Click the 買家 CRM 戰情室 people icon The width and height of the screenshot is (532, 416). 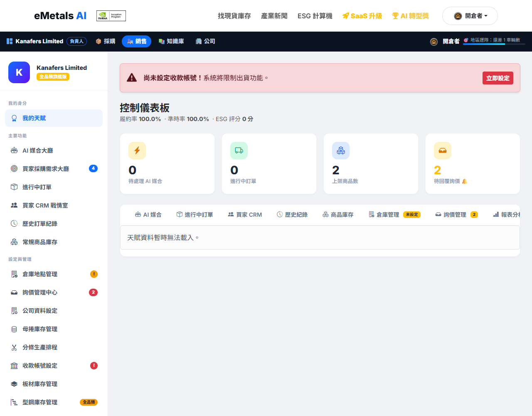[x=14, y=206]
